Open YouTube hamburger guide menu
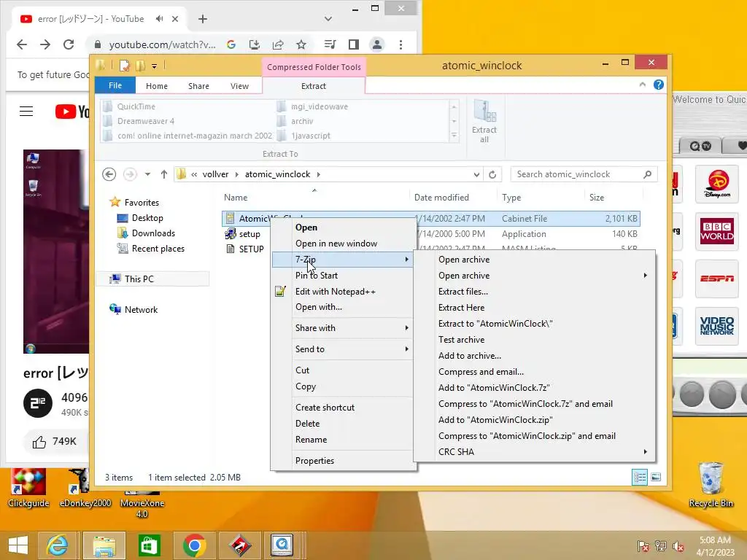The width and height of the screenshot is (747, 560). pyautogui.click(x=26, y=112)
